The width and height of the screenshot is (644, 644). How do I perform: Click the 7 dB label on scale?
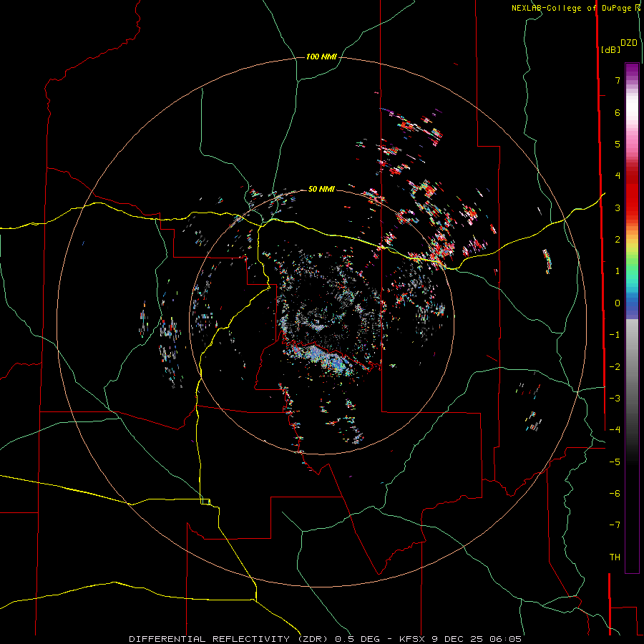(618, 80)
